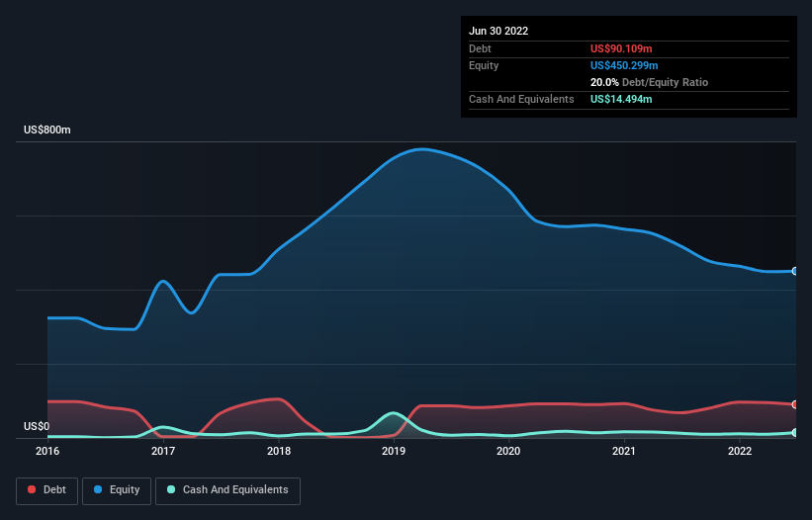Screen dimensions: 812x520
Task: Click the US$14.494m cash value
Action: [621, 99]
